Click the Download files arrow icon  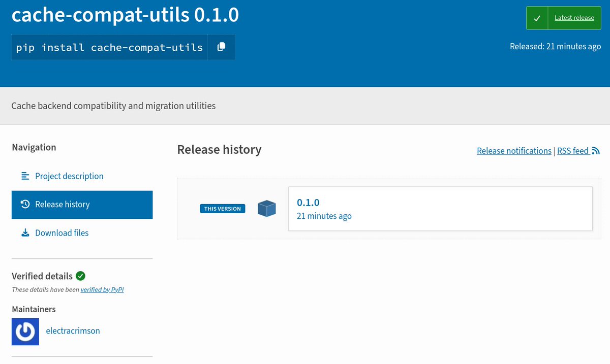click(25, 233)
